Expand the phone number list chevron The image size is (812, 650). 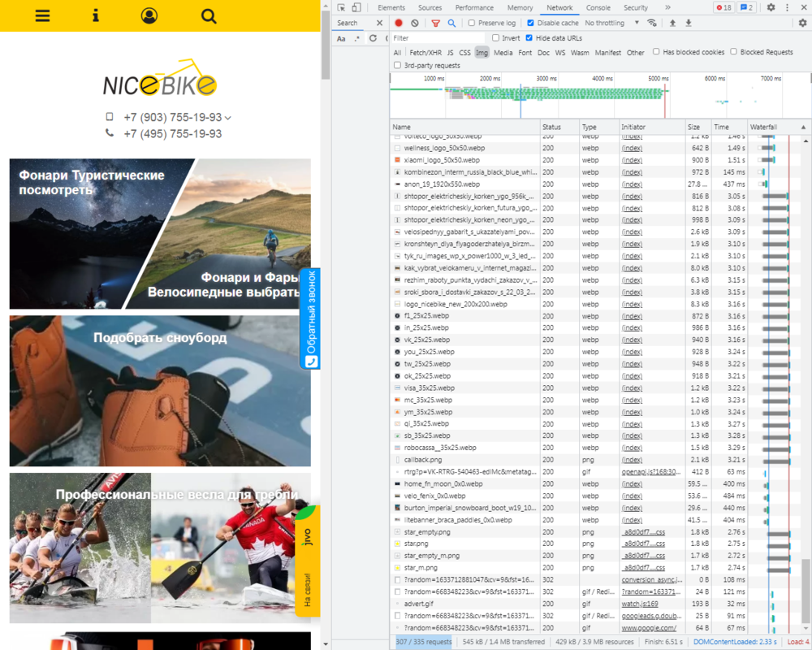228,118
